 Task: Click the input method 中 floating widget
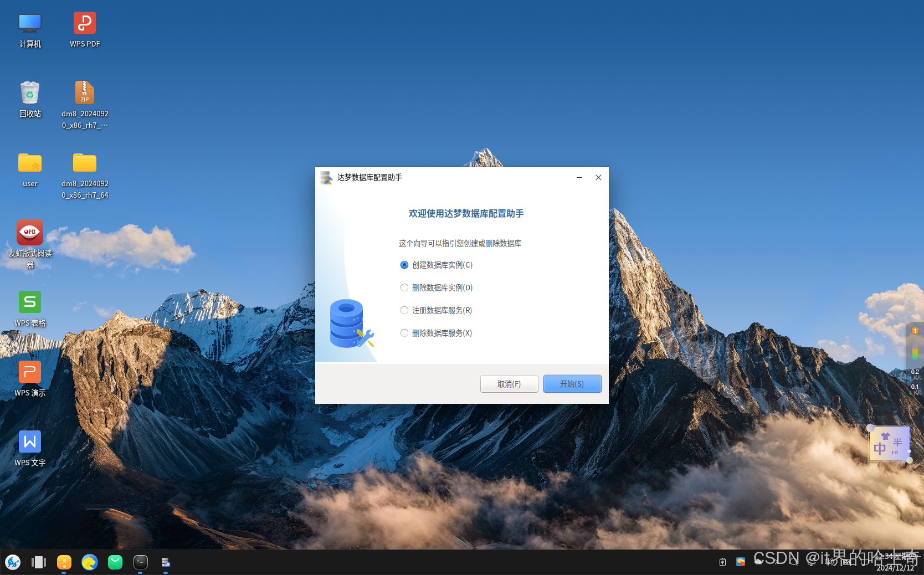[x=890, y=443]
